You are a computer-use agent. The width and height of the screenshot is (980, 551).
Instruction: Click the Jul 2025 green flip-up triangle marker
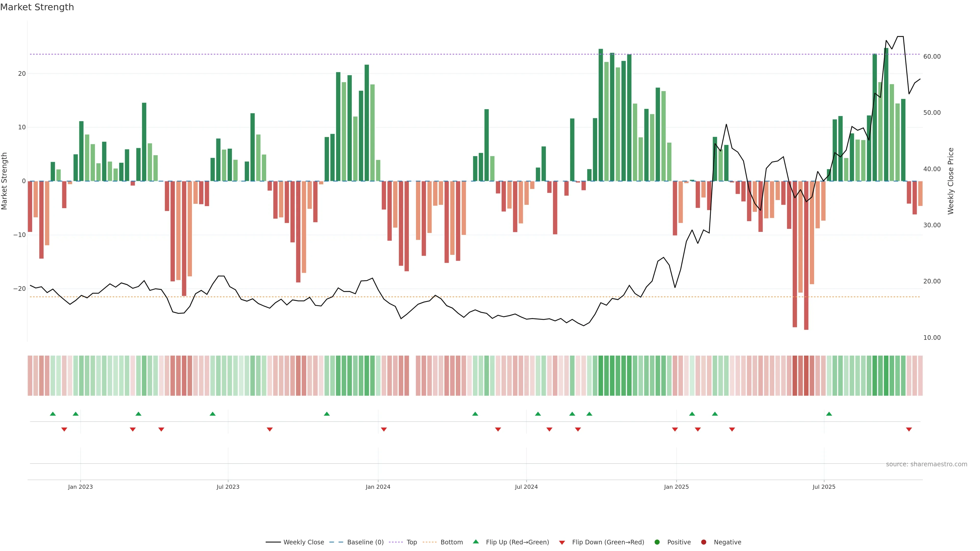tap(829, 414)
